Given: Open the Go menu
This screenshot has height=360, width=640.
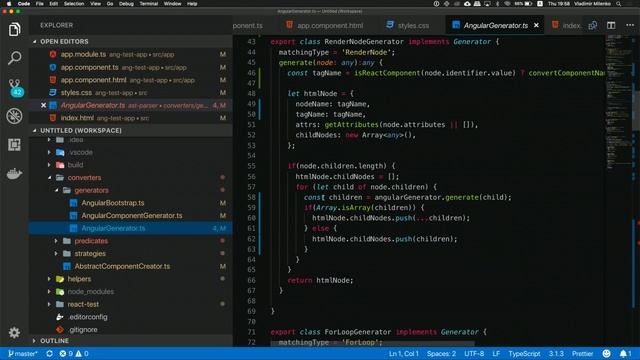Looking at the screenshot, I should pyautogui.click(x=110, y=4).
